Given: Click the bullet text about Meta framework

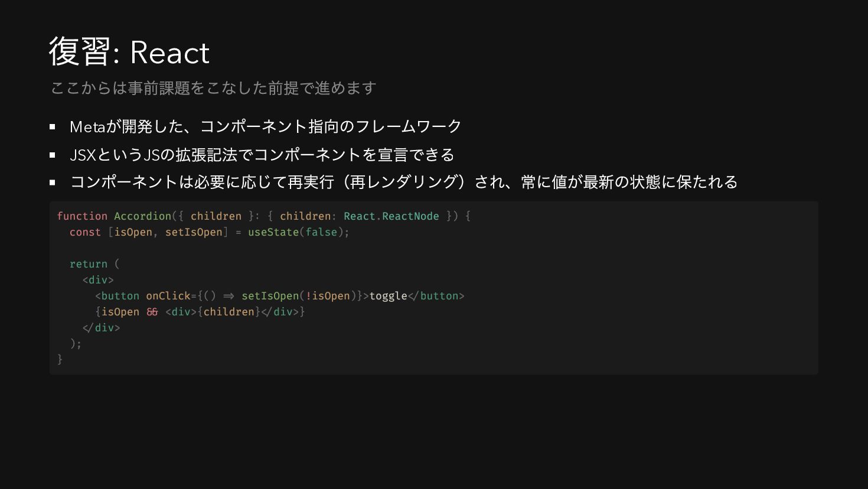Looking at the screenshot, I should point(265,126).
